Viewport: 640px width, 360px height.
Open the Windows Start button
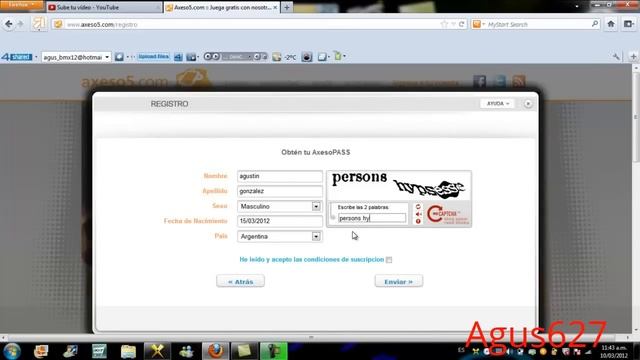(11, 351)
